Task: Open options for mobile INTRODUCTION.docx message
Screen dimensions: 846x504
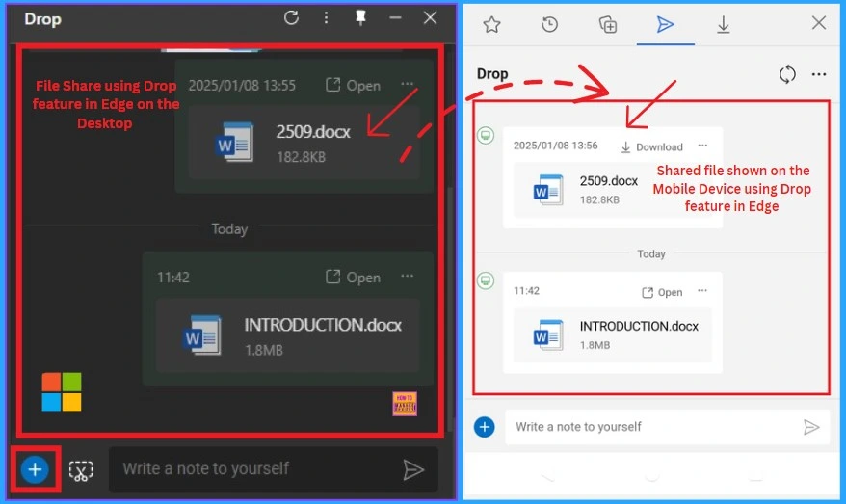Action: pyautogui.click(x=702, y=290)
